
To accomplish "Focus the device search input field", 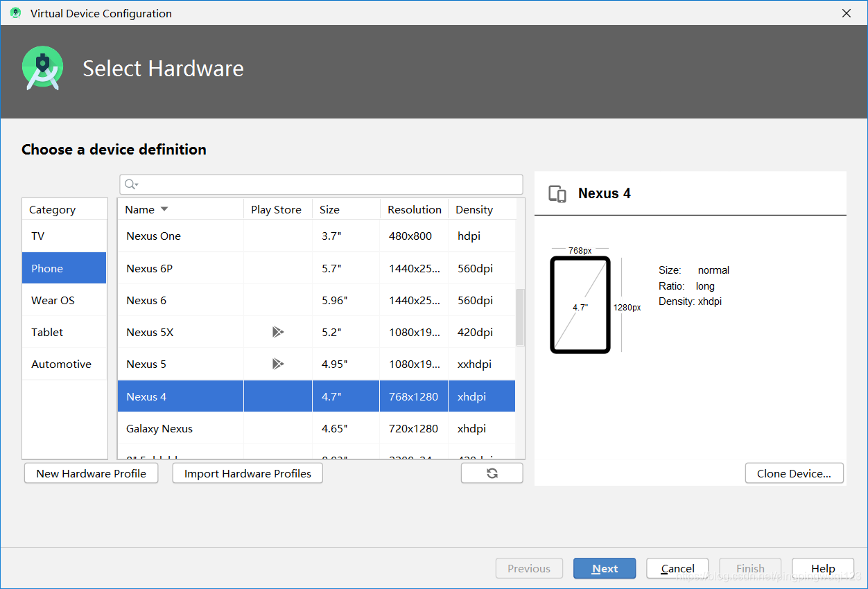I will tap(321, 184).
